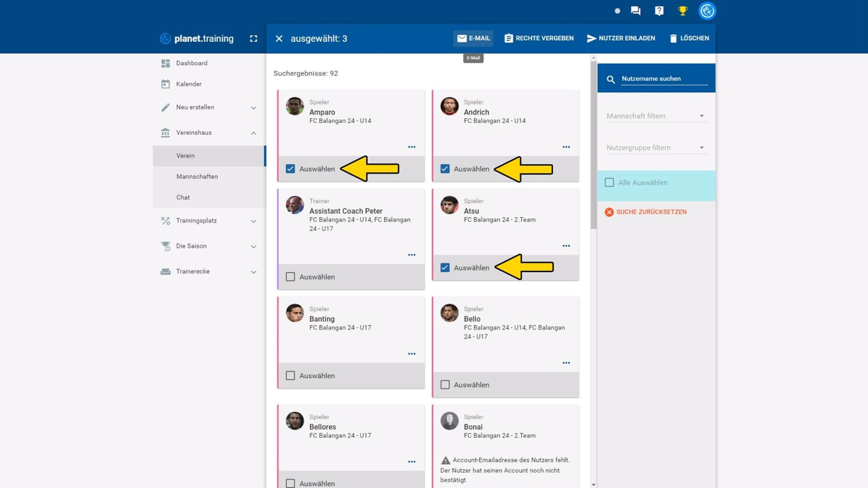The image size is (868, 488).
Task: Open Mannschaften in the sidebar
Action: point(197,176)
